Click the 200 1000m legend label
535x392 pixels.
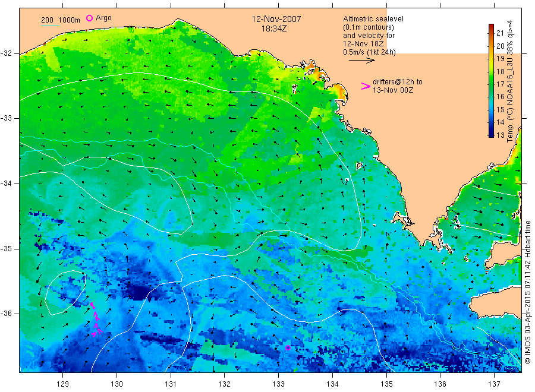61,20
